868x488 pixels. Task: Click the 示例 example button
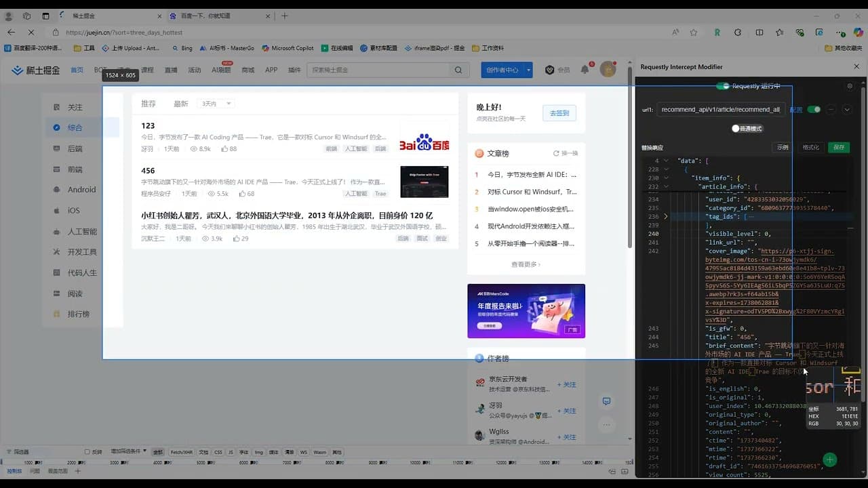click(x=783, y=147)
